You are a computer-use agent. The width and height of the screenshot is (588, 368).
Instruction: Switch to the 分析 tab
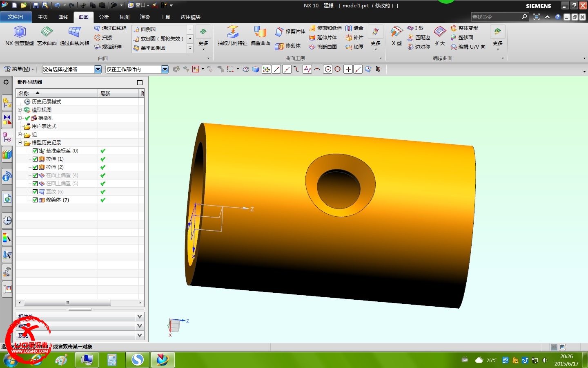104,17
